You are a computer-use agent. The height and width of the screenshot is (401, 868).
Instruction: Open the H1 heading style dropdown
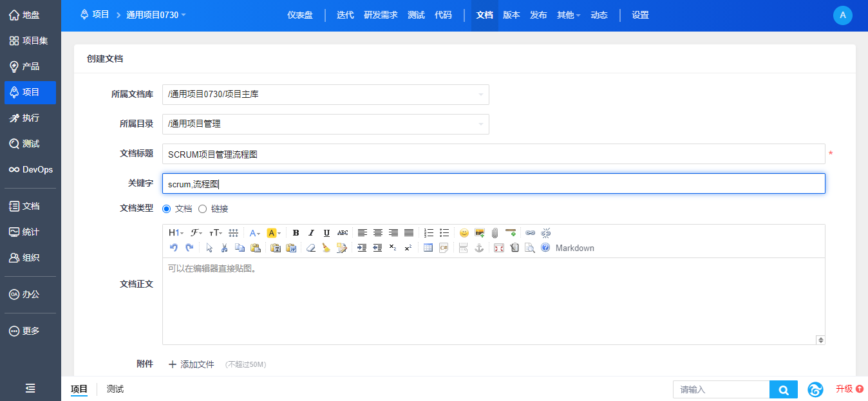176,233
